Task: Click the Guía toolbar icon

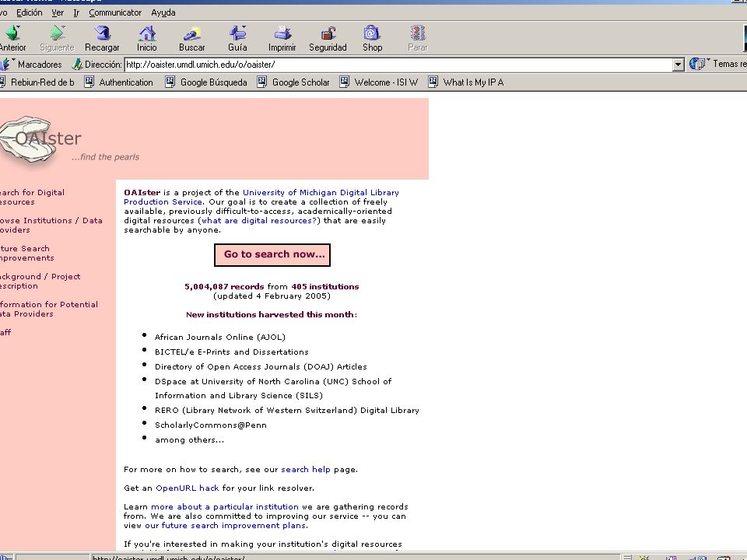Action: (237, 33)
